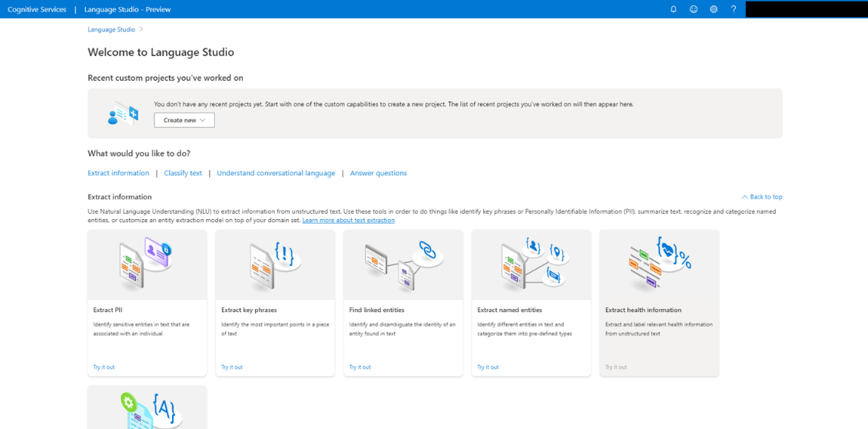This screenshot has height=429, width=868.
Task: Click the Extract information section heading
Action: (120, 197)
